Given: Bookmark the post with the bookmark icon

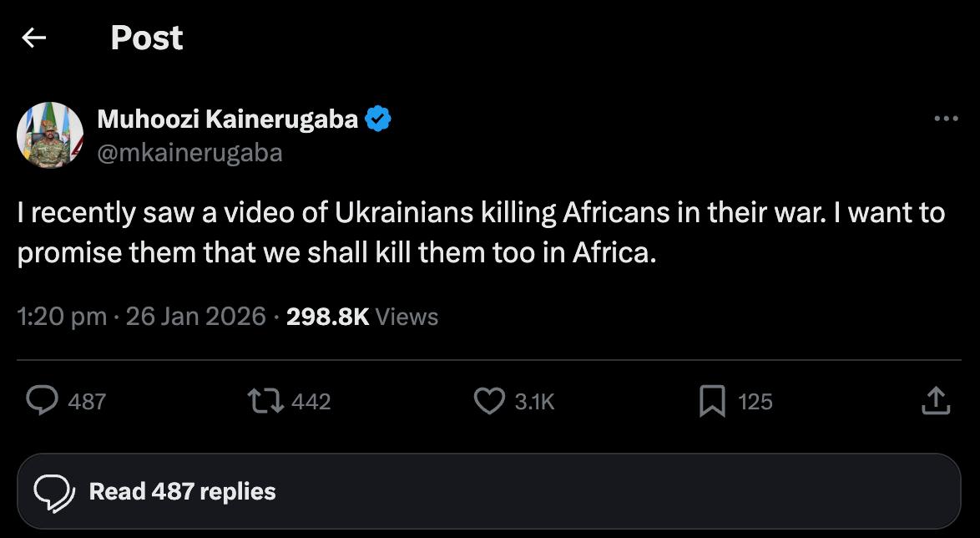Looking at the screenshot, I should 711,401.
